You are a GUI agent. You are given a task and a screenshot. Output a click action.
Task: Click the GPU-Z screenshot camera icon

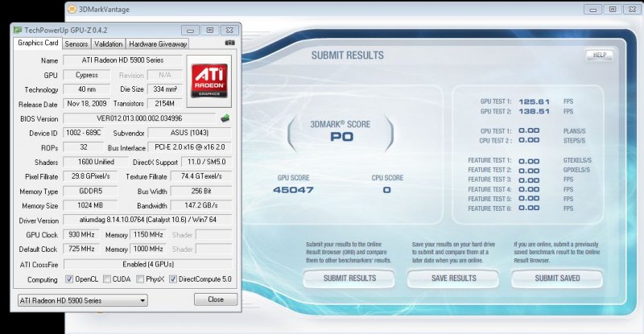(x=230, y=43)
